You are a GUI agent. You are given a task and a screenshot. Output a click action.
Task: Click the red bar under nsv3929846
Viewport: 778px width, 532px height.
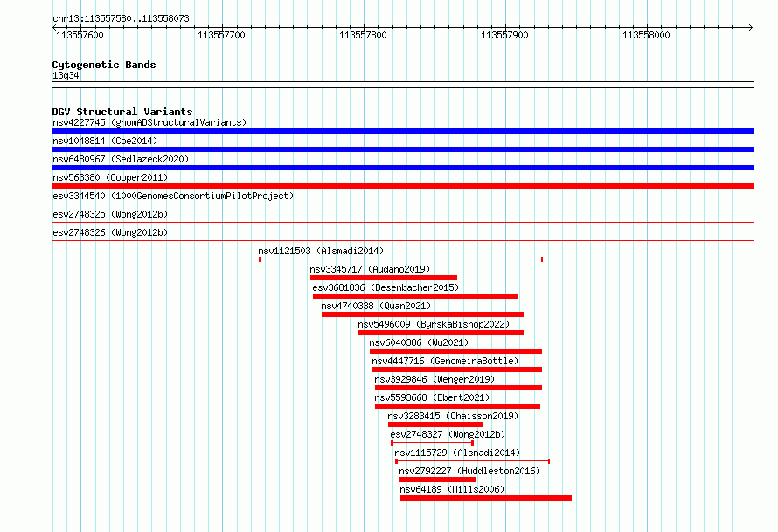pos(458,388)
